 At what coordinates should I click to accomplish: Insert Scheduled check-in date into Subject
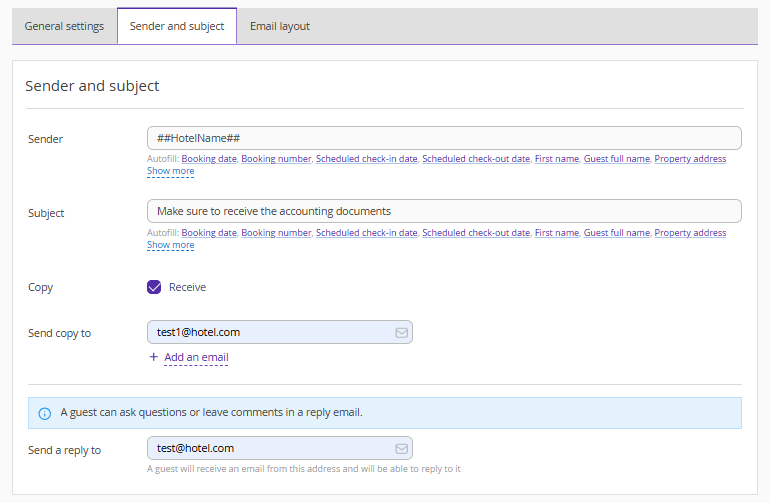pyautogui.click(x=366, y=233)
